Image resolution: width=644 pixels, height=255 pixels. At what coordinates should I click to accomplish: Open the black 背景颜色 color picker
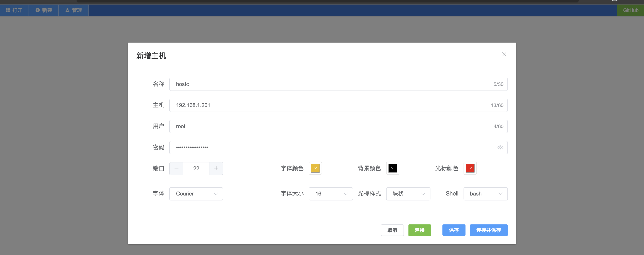pos(393,168)
